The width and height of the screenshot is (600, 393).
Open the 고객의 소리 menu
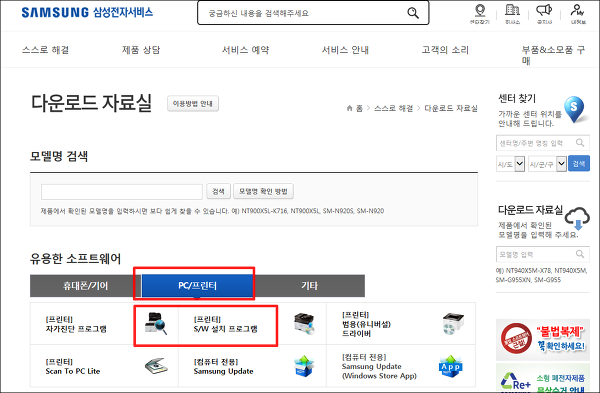click(445, 50)
